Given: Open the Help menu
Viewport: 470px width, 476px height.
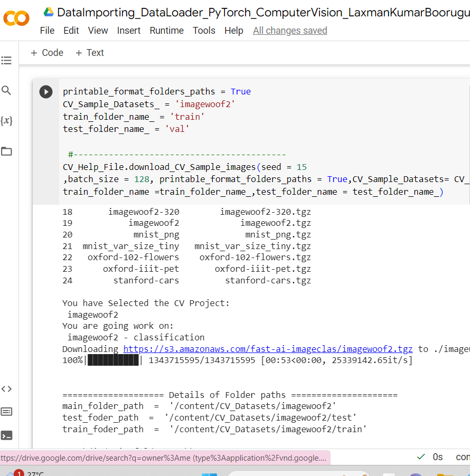Looking at the screenshot, I should coord(233,31).
